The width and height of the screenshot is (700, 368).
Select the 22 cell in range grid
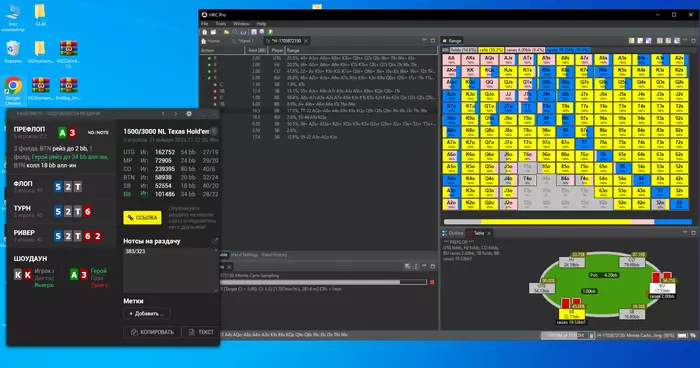pyautogui.click(x=679, y=204)
